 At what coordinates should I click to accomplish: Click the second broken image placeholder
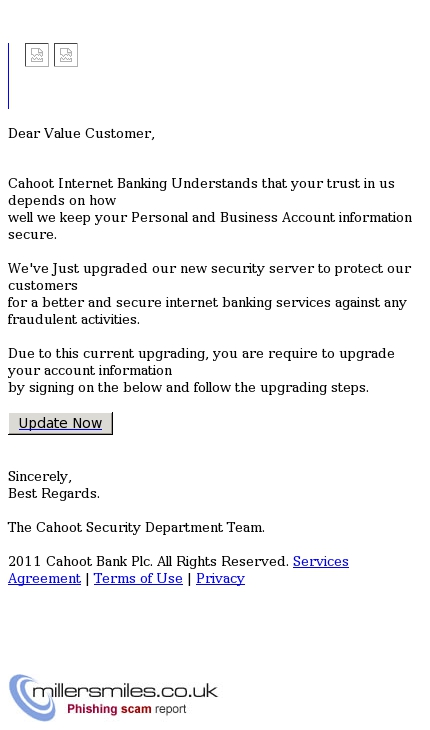click(66, 55)
